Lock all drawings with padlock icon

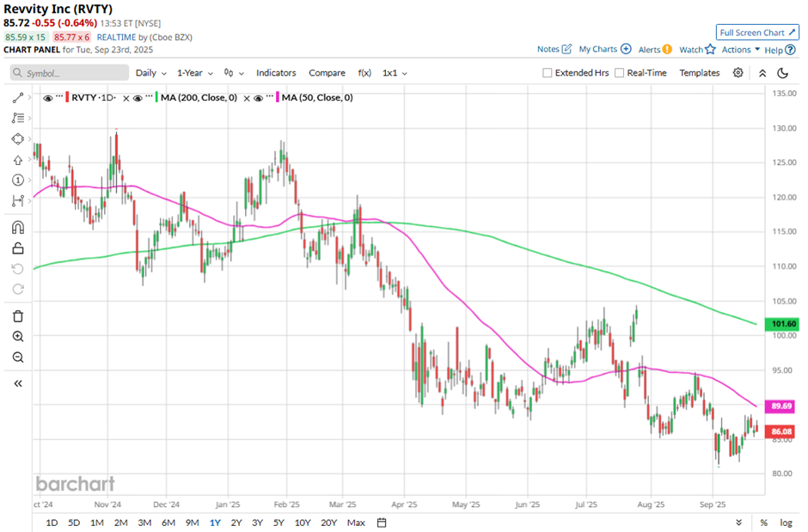pos(18,248)
